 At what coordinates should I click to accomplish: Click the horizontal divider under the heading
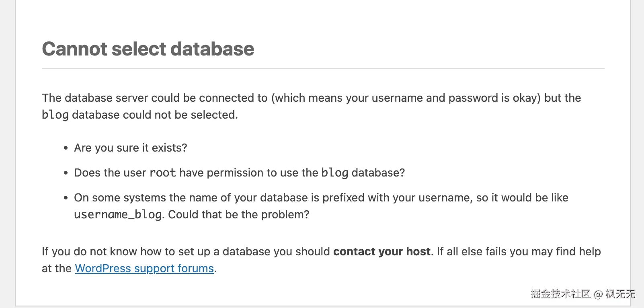pyautogui.click(x=323, y=69)
